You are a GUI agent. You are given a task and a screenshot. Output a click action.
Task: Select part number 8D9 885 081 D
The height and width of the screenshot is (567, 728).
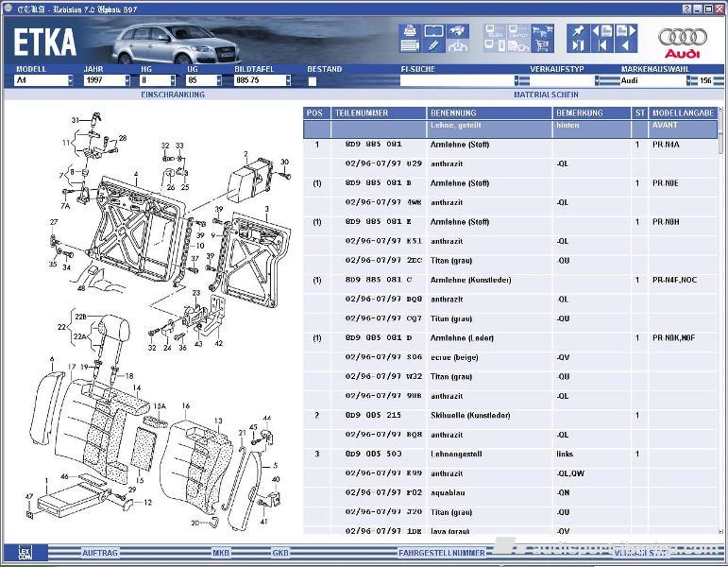coord(378,338)
